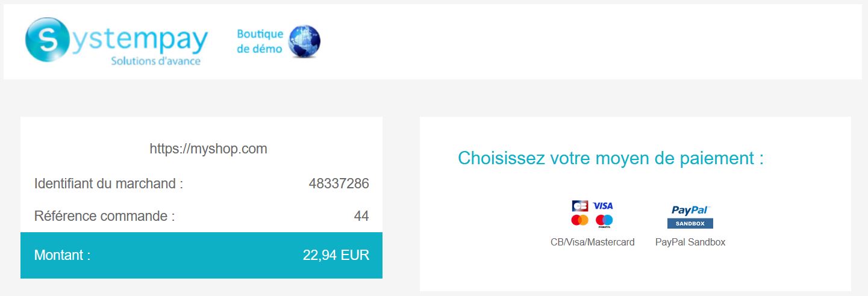
Task: Click the Montant label in the teal bar
Action: (62, 255)
